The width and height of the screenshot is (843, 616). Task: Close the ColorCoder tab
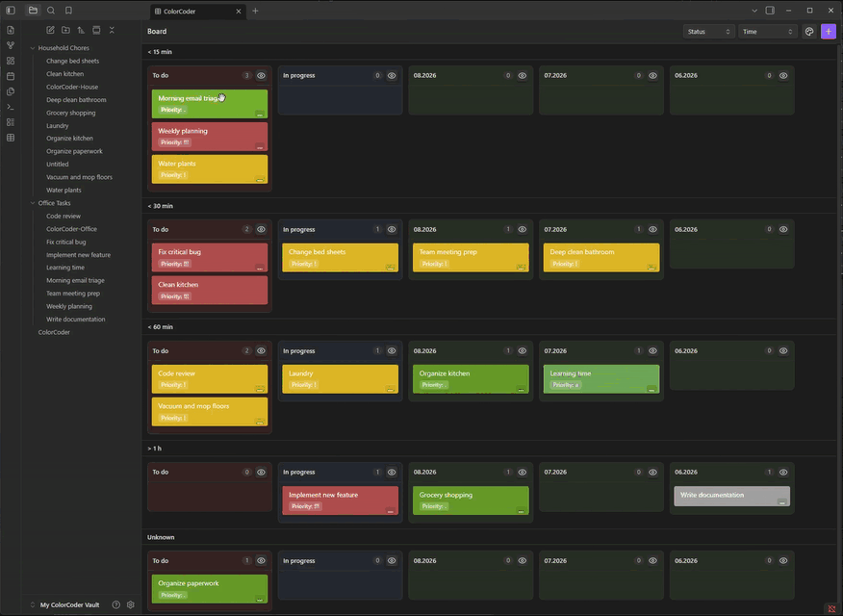point(239,12)
